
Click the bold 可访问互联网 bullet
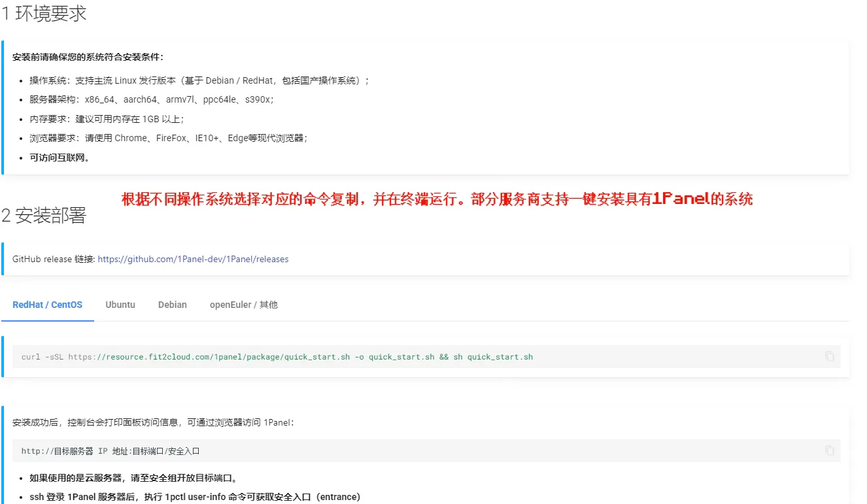(x=59, y=158)
